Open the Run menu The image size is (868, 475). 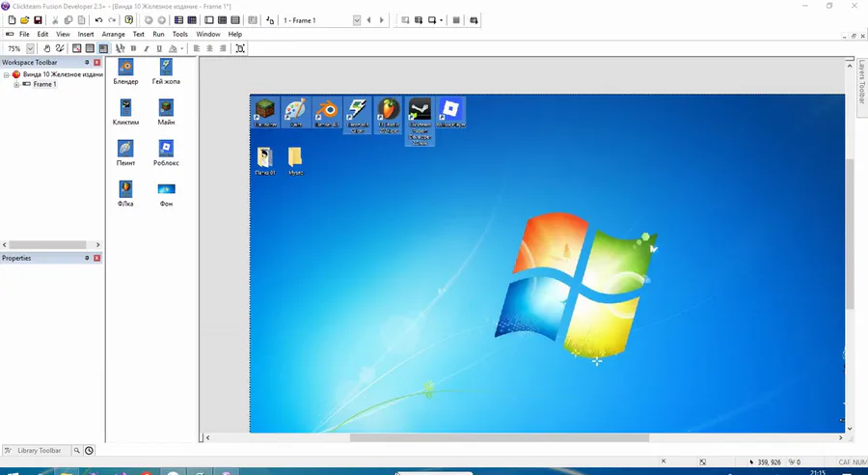(x=158, y=34)
